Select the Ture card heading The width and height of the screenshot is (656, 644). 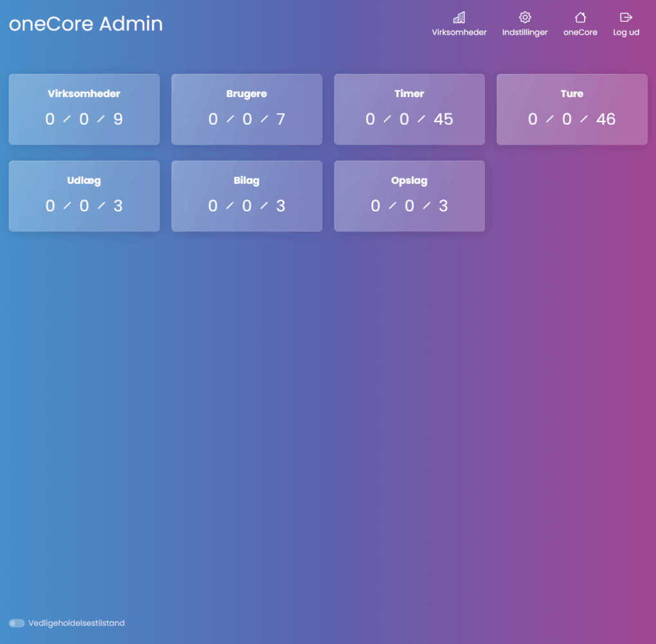coord(572,94)
